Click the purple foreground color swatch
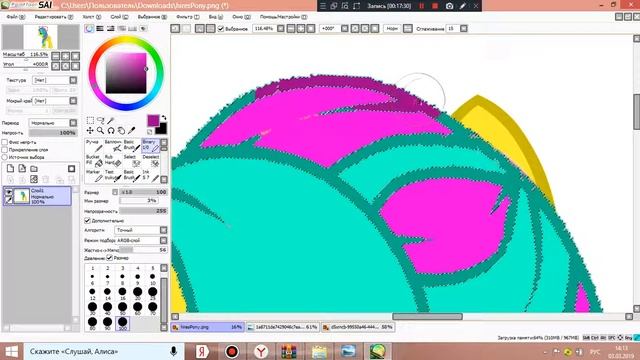This screenshot has width=640, height=360. coord(153,120)
